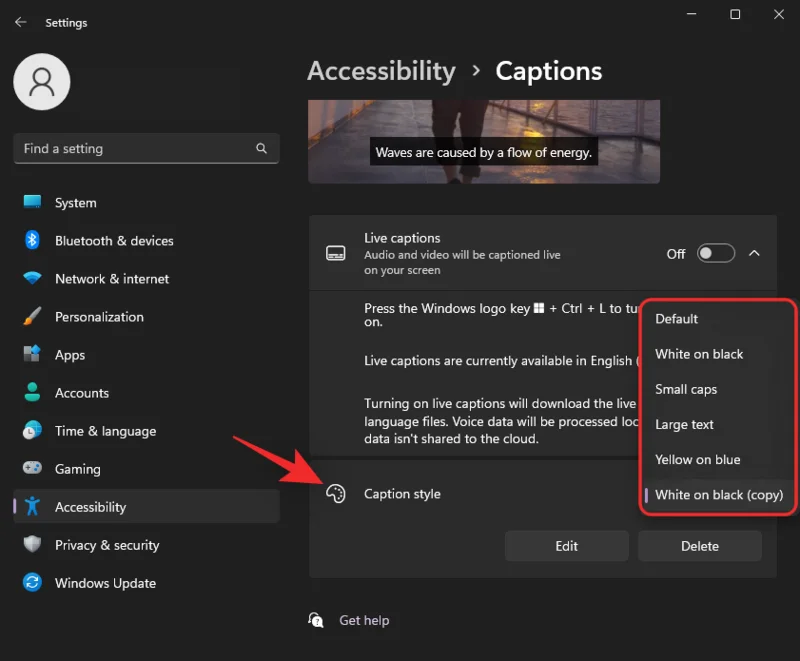Image resolution: width=800 pixels, height=661 pixels.
Task: Choose Yellow on blue caption style
Action: coord(697,459)
